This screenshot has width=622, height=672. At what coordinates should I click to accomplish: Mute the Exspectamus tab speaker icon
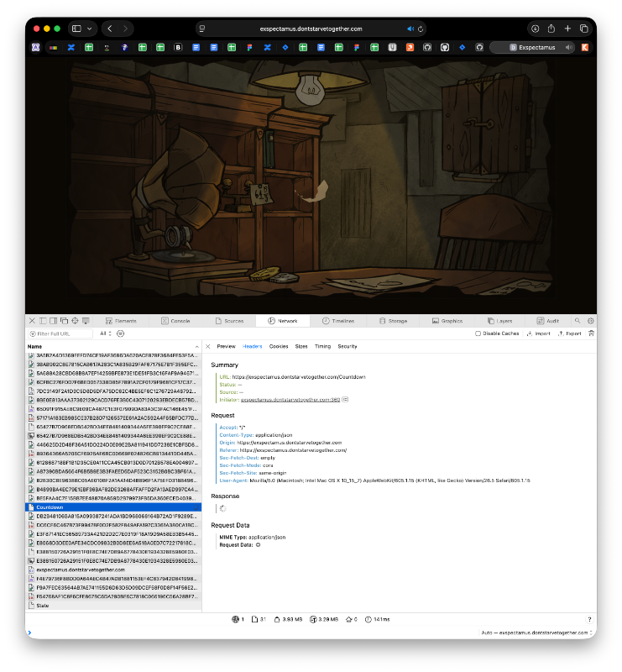(x=568, y=48)
